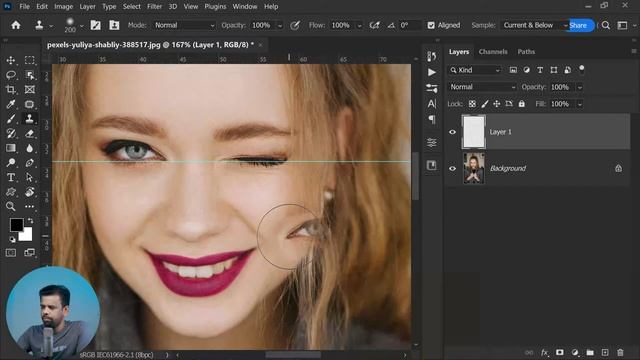Screen dimensions: 640x360
Task: Open the Filter menu
Action: 154,7
